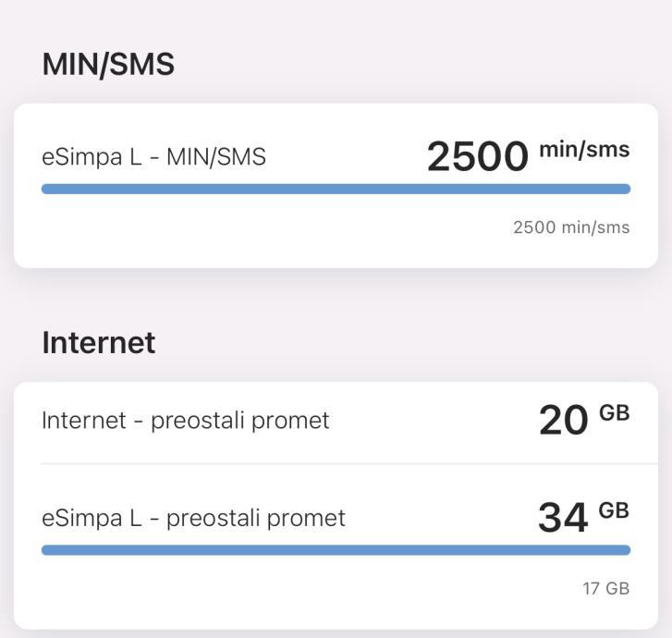
Task: Tap the MIN/SMS section heading
Action: pyautogui.click(x=108, y=64)
